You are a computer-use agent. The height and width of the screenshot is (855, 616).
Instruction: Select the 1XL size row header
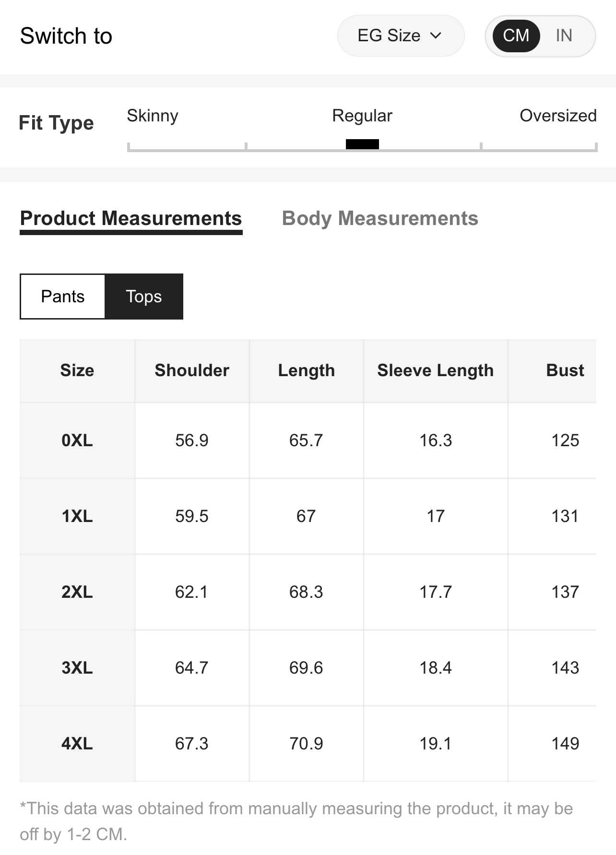77,516
